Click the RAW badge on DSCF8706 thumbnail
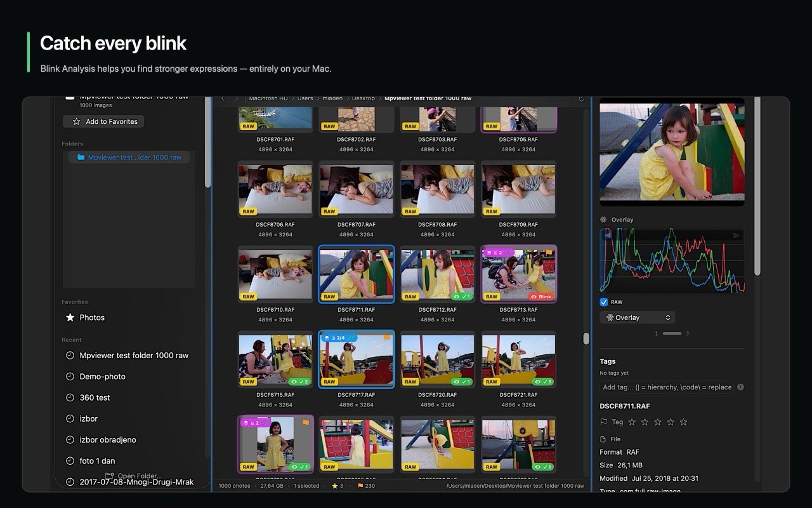Image resolution: width=812 pixels, height=508 pixels. [x=248, y=211]
